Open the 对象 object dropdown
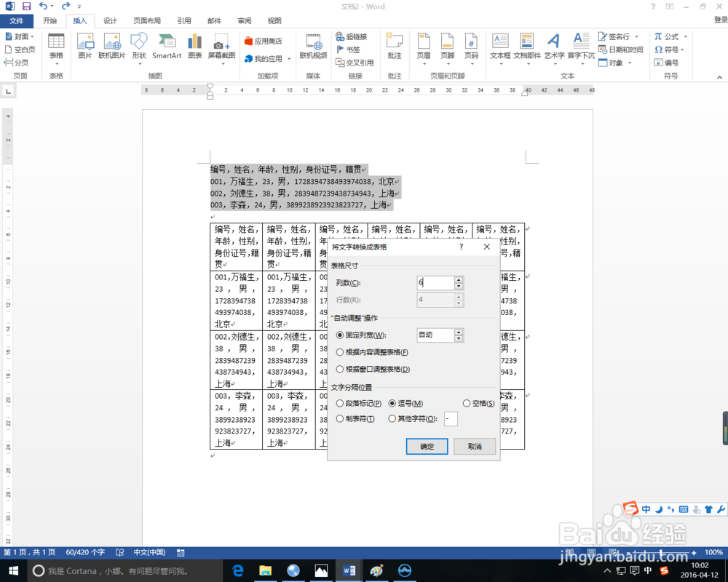 click(x=630, y=63)
